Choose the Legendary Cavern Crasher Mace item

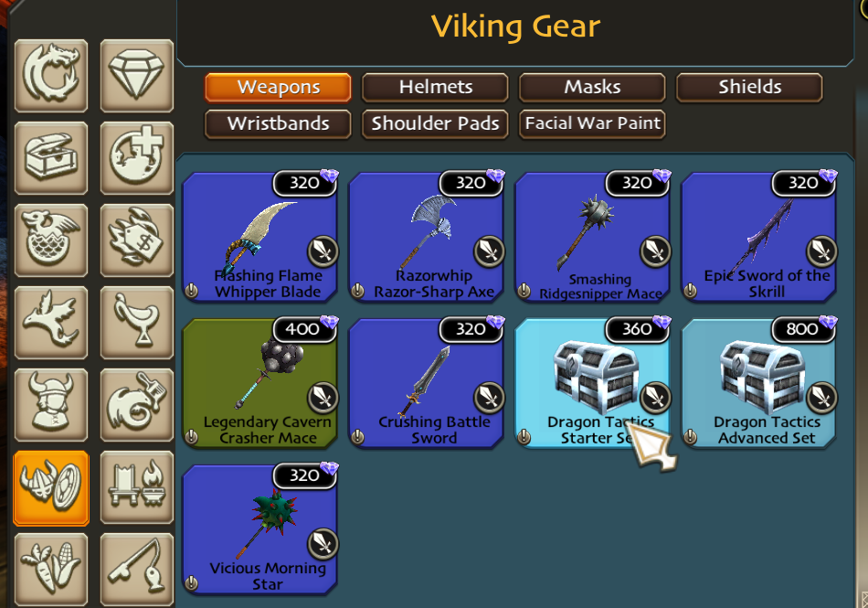tap(260, 383)
